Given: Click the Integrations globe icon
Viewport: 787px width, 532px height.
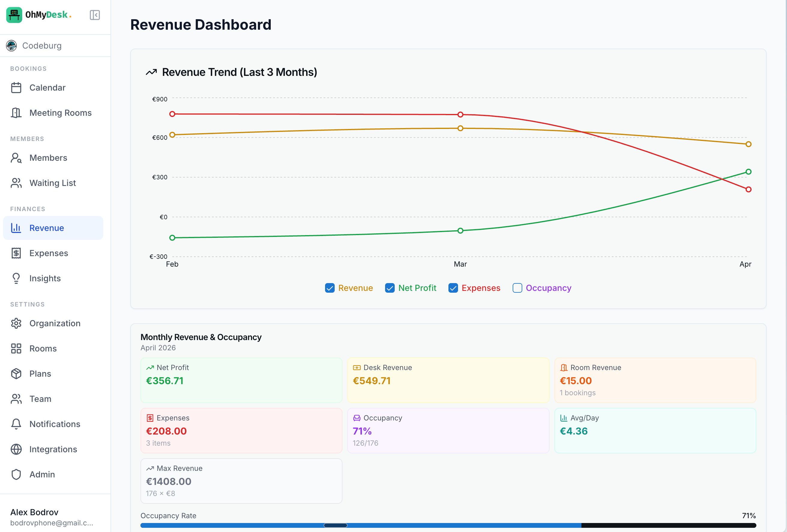Looking at the screenshot, I should pyautogui.click(x=16, y=449).
